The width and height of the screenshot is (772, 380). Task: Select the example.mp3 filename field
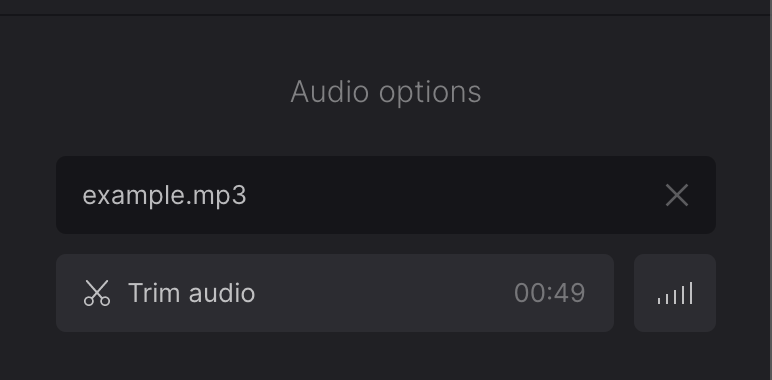pos(386,195)
